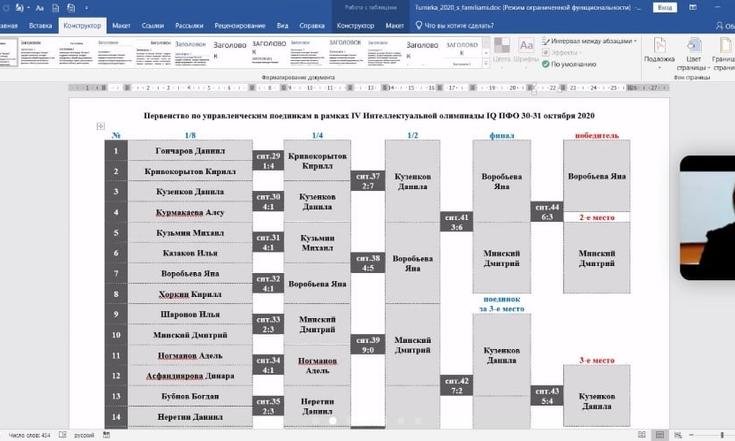The width and height of the screenshot is (735, 441).
Task: Open the Вид ribbon tab
Action: (x=282, y=26)
